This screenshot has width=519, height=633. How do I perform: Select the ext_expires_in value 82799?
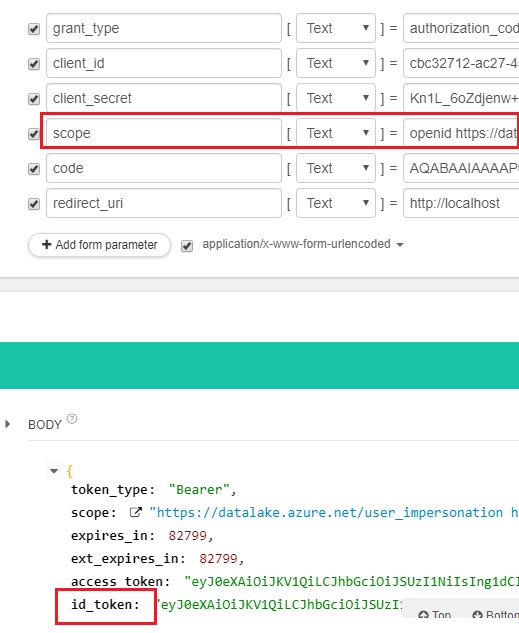218,559
